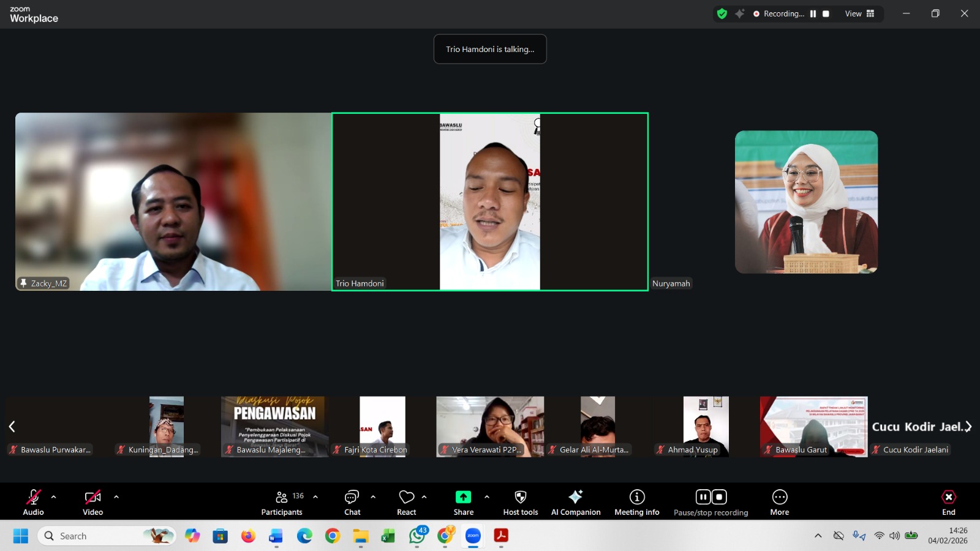The image size is (980, 551).
Task: Open Host tools shield icon
Action: (521, 503)
